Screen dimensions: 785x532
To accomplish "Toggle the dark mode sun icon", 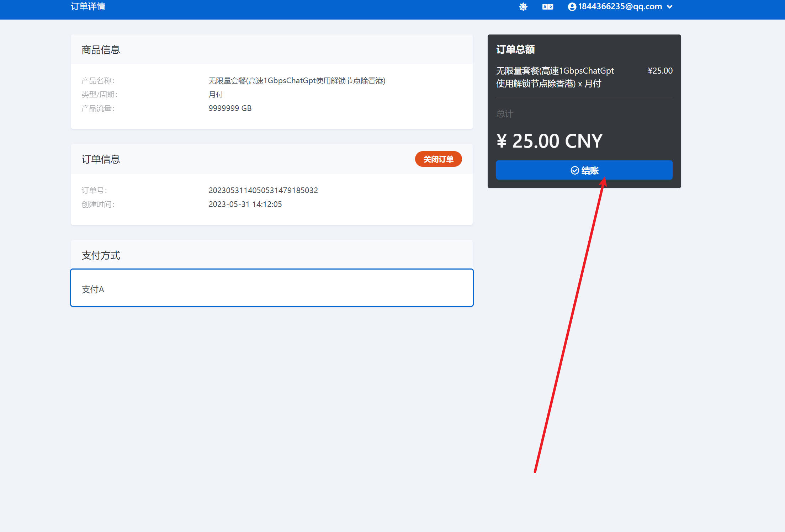I will coord(523,7).
